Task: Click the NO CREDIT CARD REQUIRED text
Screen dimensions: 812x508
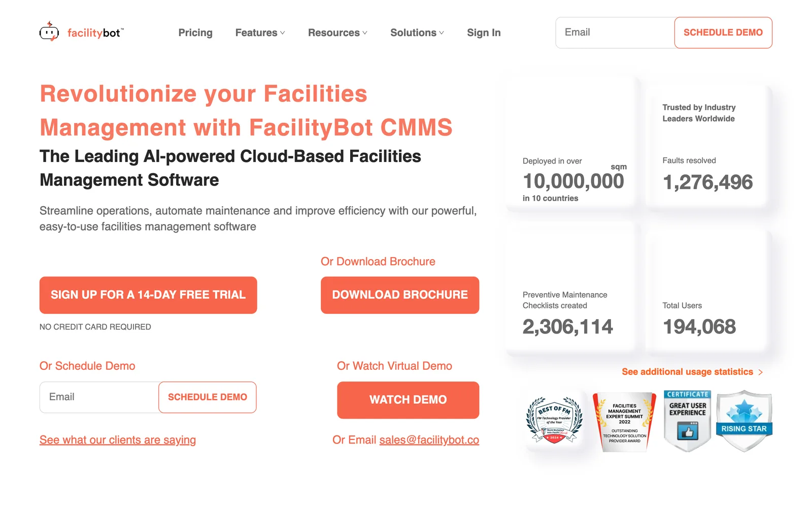Action: point(95,327)
